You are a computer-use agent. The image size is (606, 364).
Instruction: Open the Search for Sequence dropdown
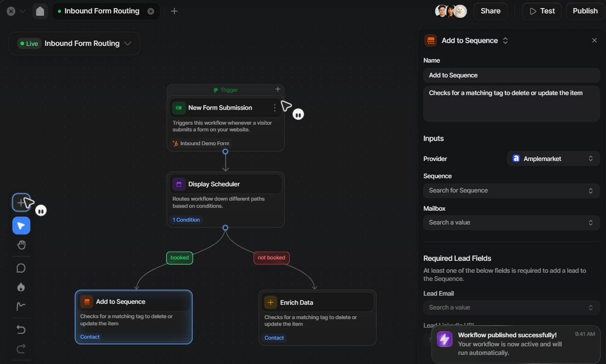(511, 191)
